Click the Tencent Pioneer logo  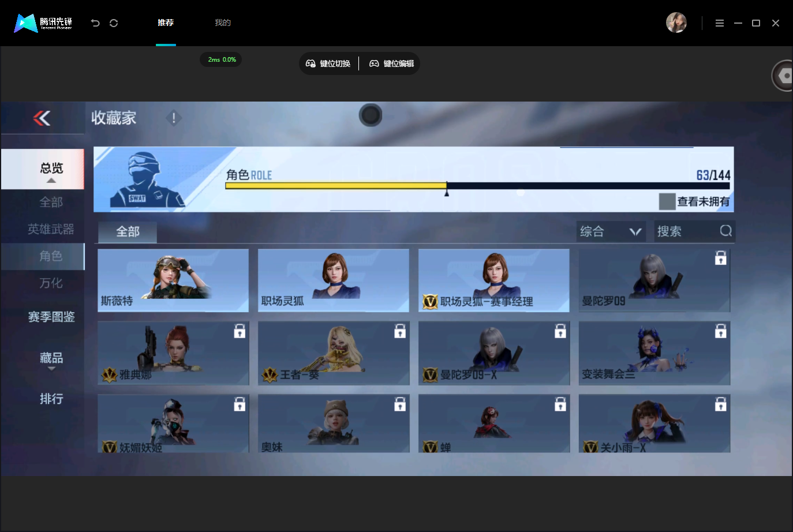pos(43,23)
